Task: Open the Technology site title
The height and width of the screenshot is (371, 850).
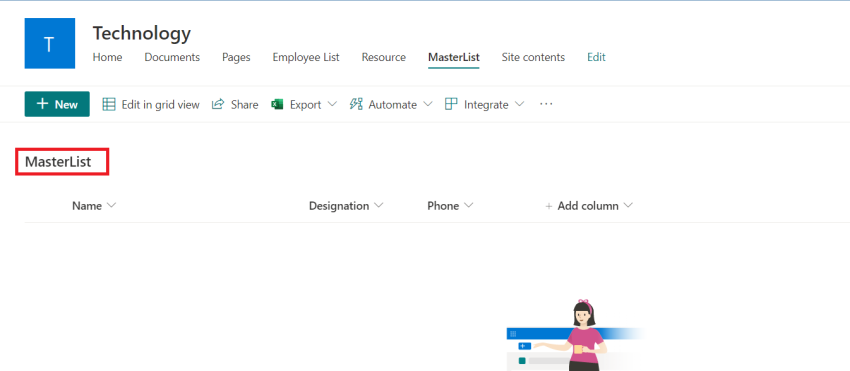Action: (x=141, y=34)
